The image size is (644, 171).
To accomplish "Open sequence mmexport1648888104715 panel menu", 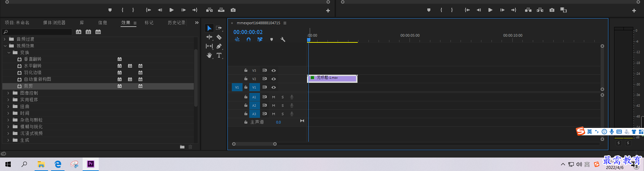I will [285, 23].
